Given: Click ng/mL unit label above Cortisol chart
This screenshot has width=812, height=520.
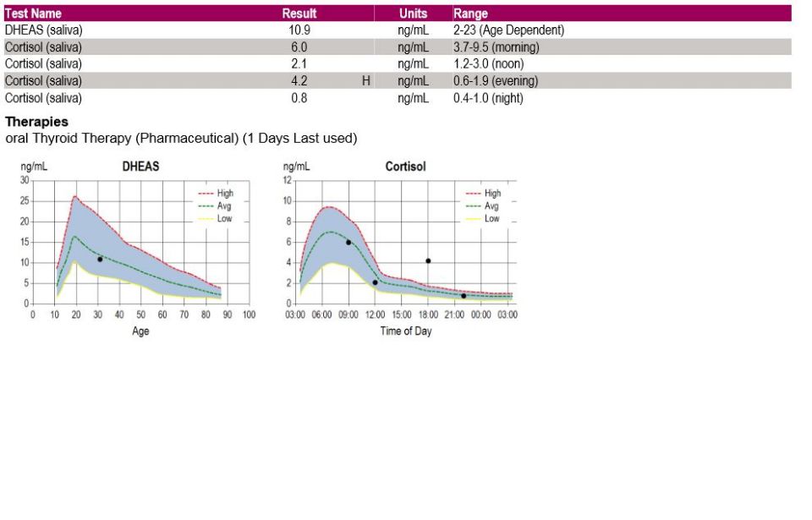Looking at the screenshot, I should pos(297,167).
